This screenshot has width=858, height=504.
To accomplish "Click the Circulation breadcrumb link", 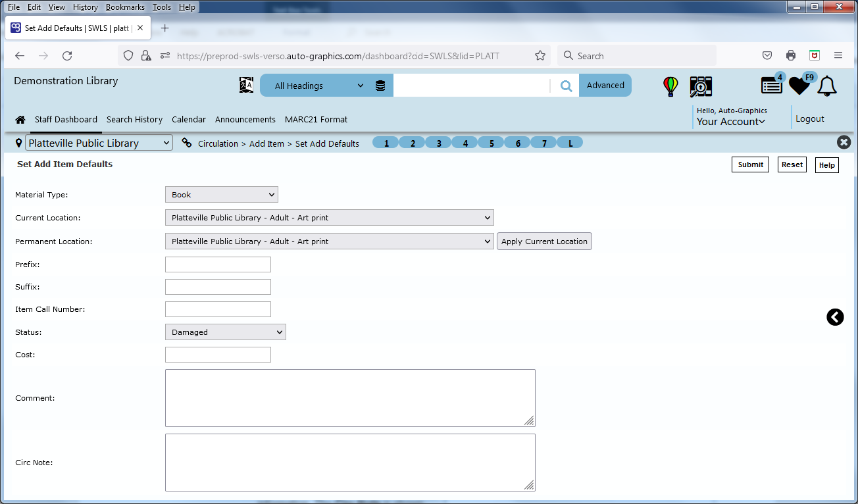I will pos(218,143).
